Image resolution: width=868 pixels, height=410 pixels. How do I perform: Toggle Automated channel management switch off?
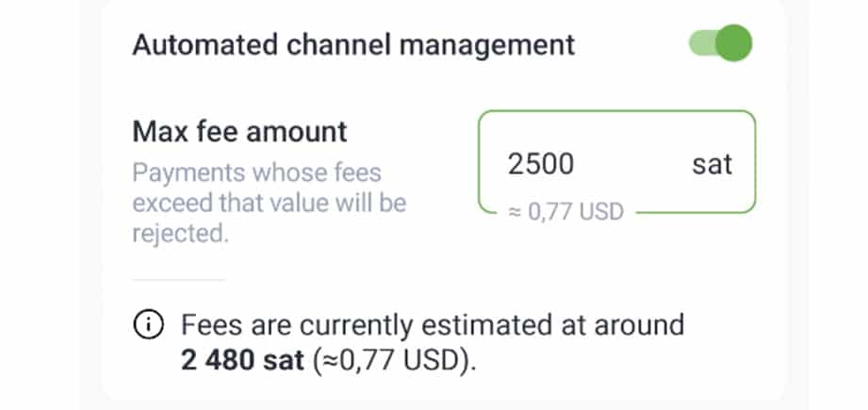click(720, 43)
